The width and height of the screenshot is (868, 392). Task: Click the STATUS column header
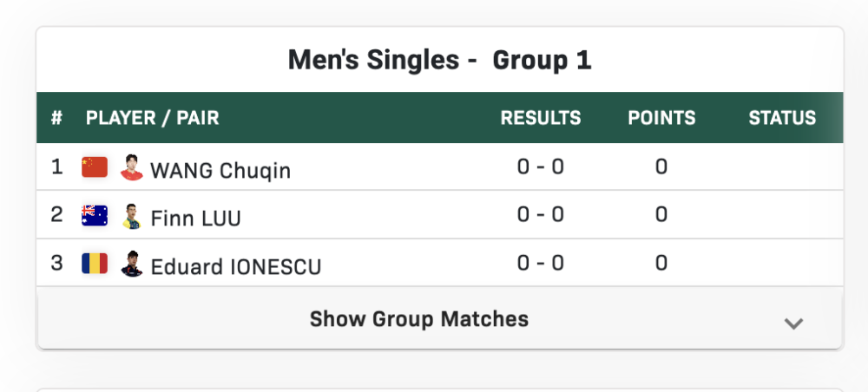[x=782, y=118]
